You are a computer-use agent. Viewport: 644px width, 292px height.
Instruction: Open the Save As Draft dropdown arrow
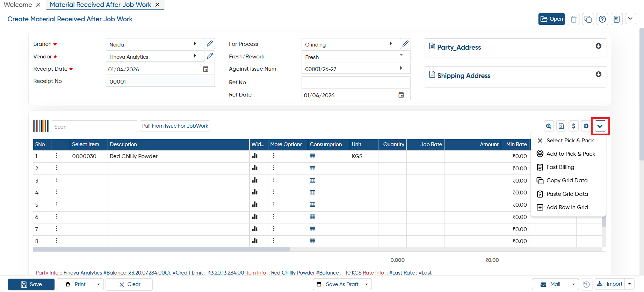click(367, 284)
